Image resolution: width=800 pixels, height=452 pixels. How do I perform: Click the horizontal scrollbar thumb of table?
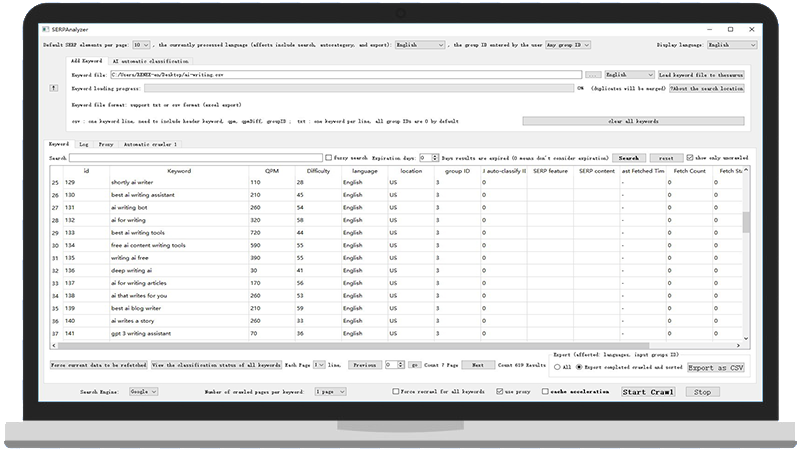pos(353,345)
